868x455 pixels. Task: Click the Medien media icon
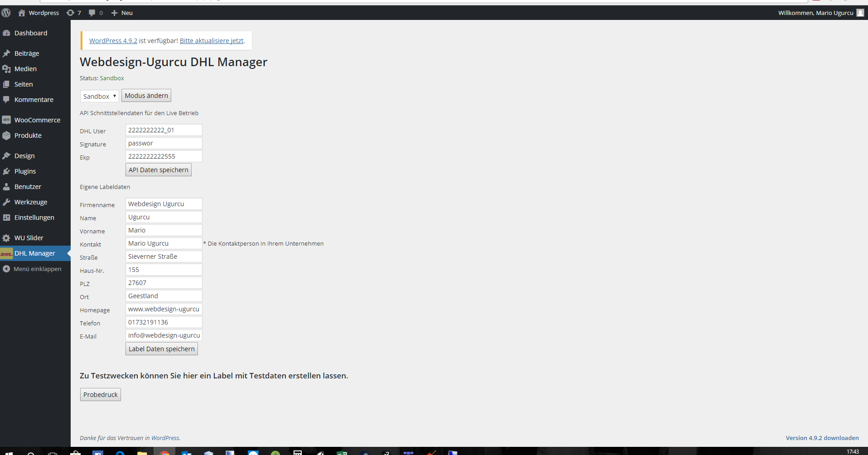click(6, 69)
